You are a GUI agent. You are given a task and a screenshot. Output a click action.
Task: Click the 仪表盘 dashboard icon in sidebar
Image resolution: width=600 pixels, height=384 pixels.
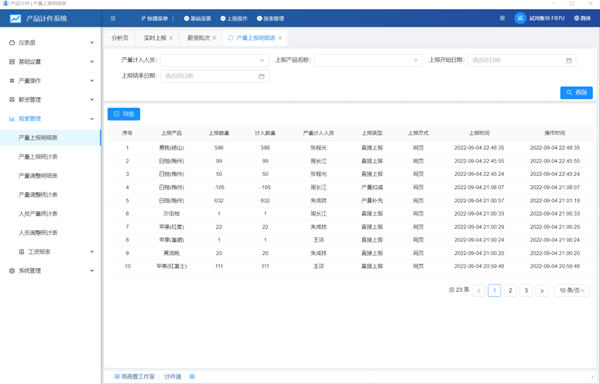tap(12, 42)
